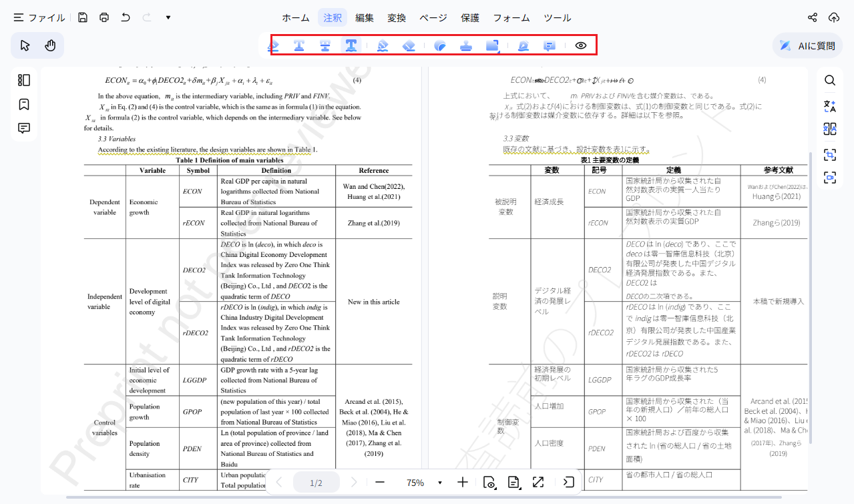Switch to the ホーム tab

(x=295, y=18)
